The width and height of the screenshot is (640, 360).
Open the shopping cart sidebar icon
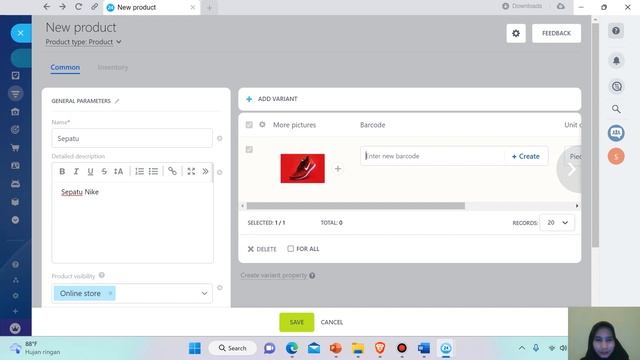(x=15, y=148)
